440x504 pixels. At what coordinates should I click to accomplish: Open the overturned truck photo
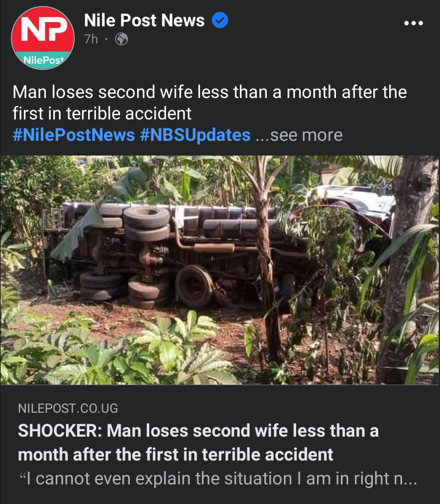coord(220,270)
